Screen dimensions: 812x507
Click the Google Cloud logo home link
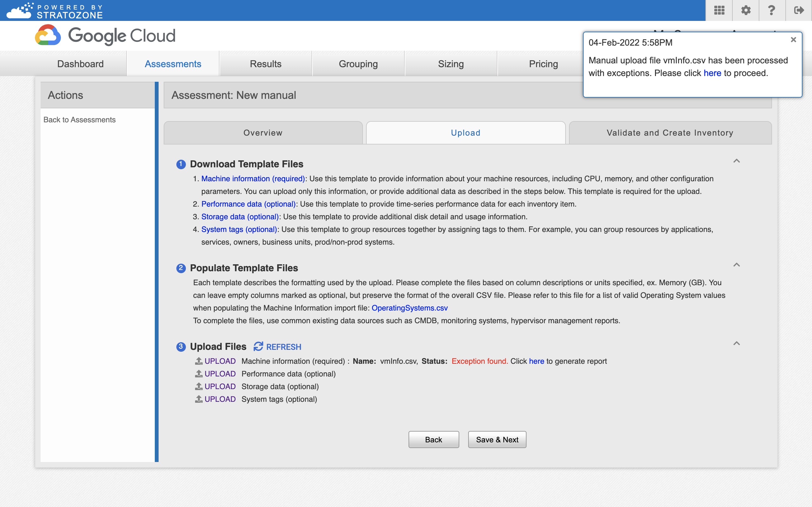[x=105, y=37]
